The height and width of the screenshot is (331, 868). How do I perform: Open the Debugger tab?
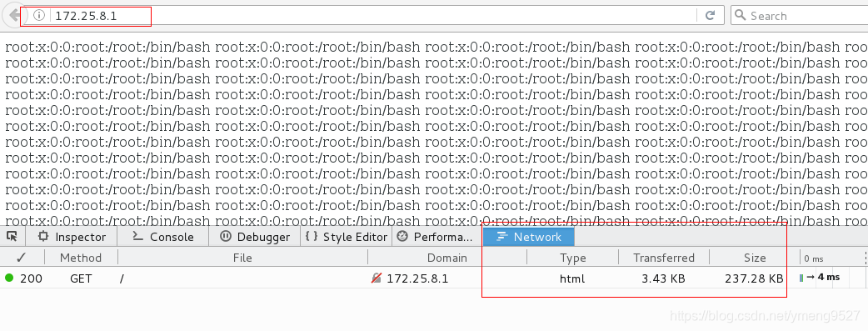255,237
